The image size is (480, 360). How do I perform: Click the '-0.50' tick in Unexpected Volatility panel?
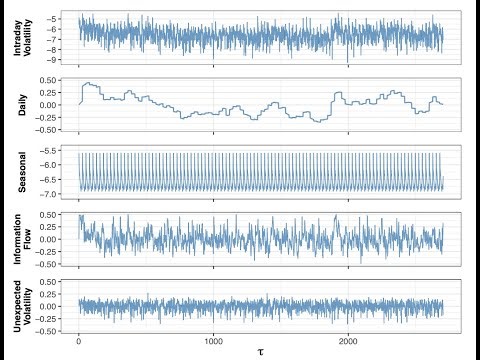46,331
